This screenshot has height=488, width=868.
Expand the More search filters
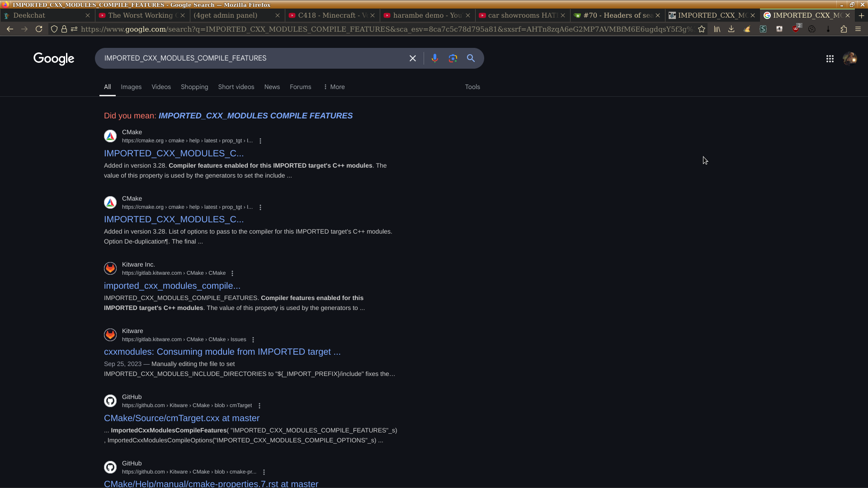click(x=334, y=87)
